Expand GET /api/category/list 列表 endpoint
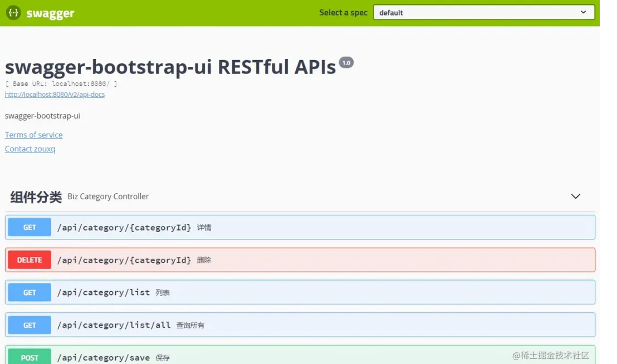 [300, 292]
